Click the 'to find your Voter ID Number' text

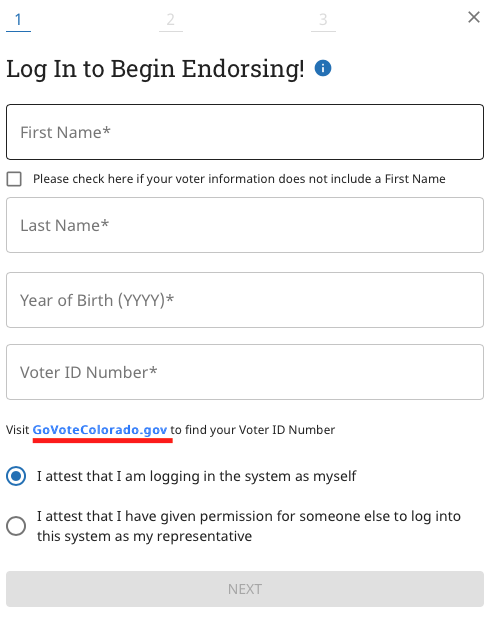pos(253,430)
